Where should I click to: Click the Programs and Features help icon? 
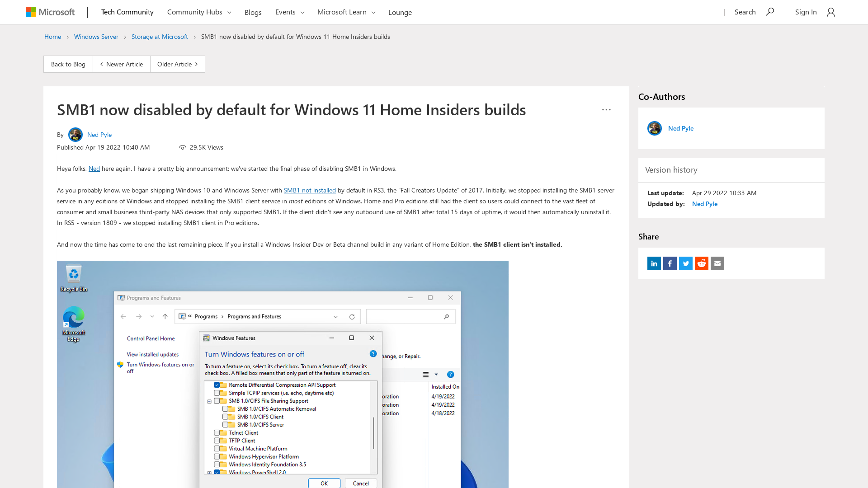click(x=450, y=375)
